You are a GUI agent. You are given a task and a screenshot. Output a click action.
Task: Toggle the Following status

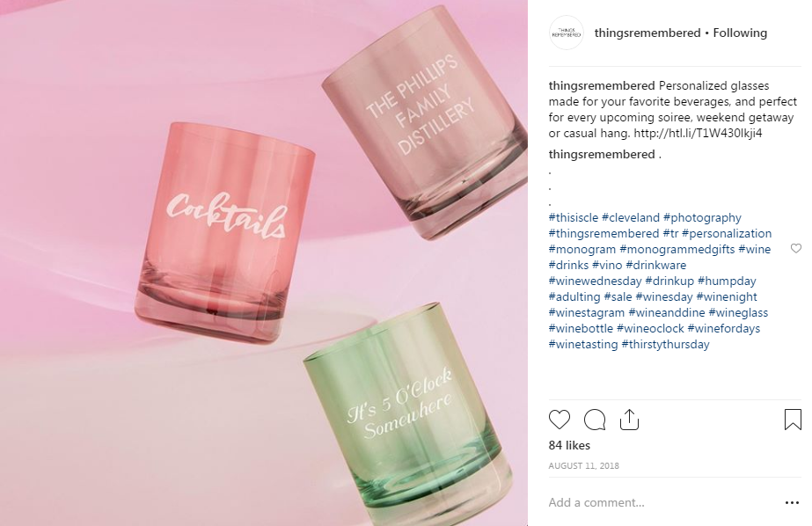coord(740,33)
